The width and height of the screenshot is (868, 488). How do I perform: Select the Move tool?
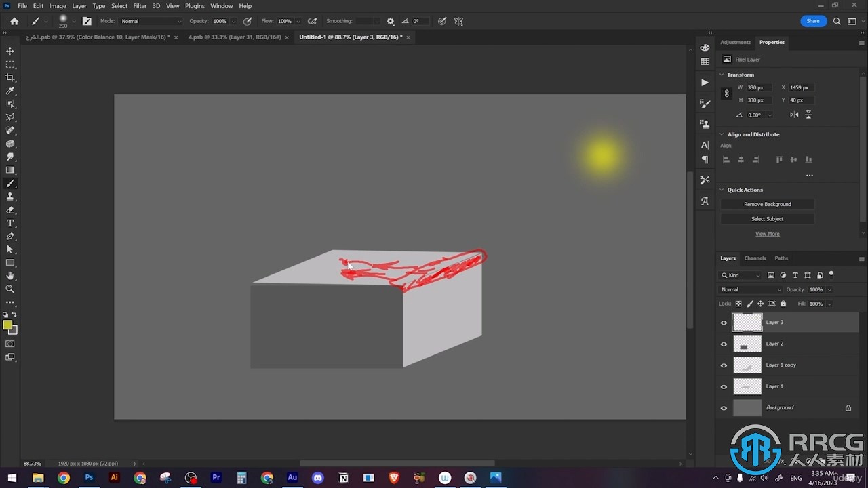pos(10,51)
